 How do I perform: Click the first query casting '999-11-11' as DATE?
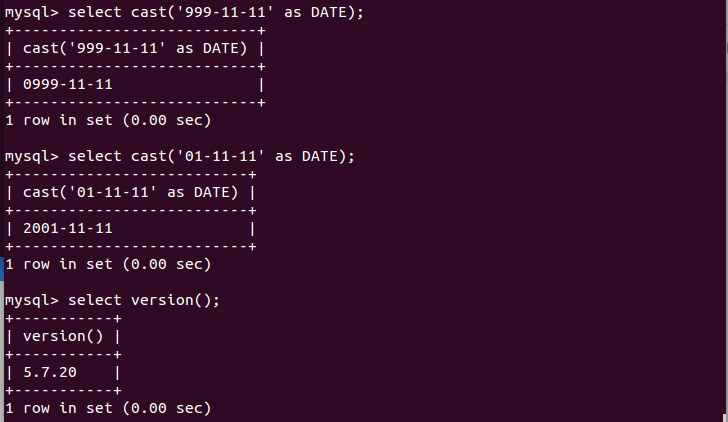(216, 13)
